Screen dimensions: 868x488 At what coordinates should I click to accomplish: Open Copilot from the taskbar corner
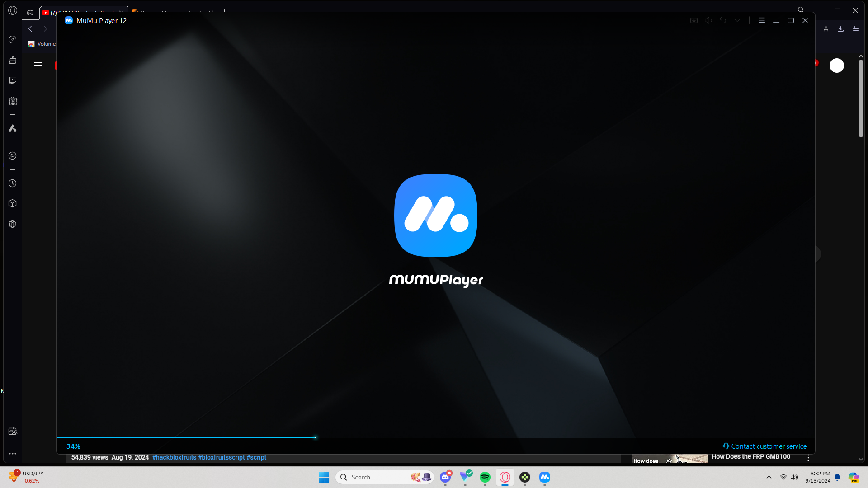(854, 477)
